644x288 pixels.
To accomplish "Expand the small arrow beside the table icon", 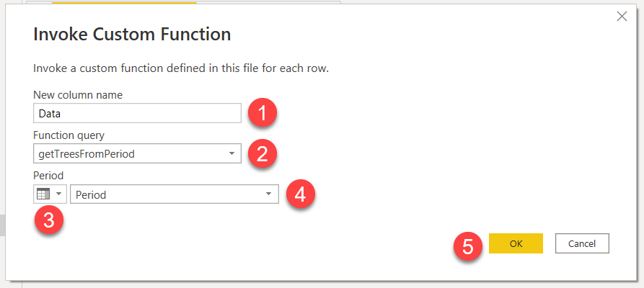I will [58, 194].
